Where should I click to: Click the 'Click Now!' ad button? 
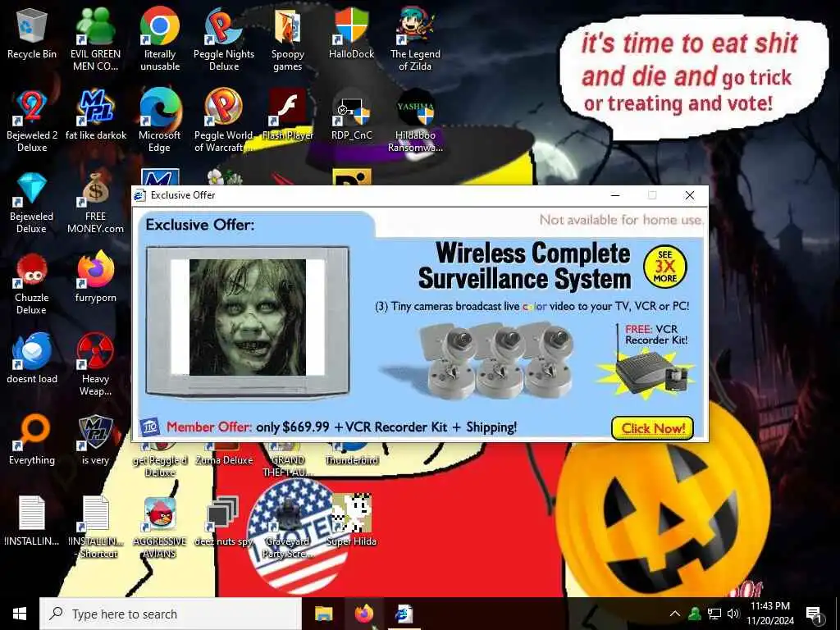(652, 428)
